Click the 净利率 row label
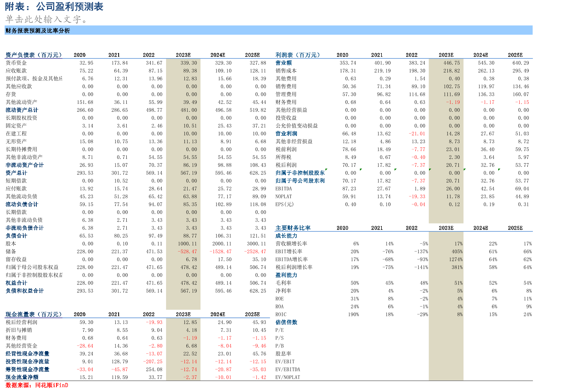The width and height of the screenshot is (582, 392). tap(284, 291)
